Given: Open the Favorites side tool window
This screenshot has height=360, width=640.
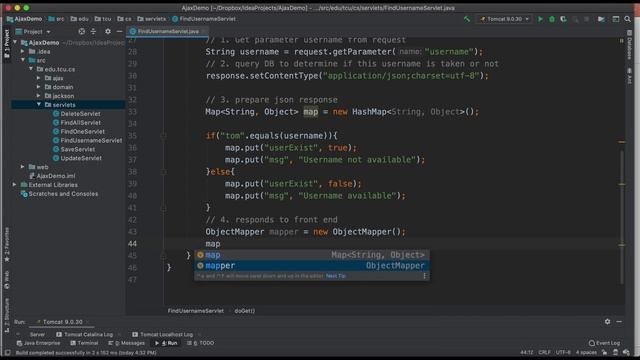Looking at the screenshot, I should [7, 244].
